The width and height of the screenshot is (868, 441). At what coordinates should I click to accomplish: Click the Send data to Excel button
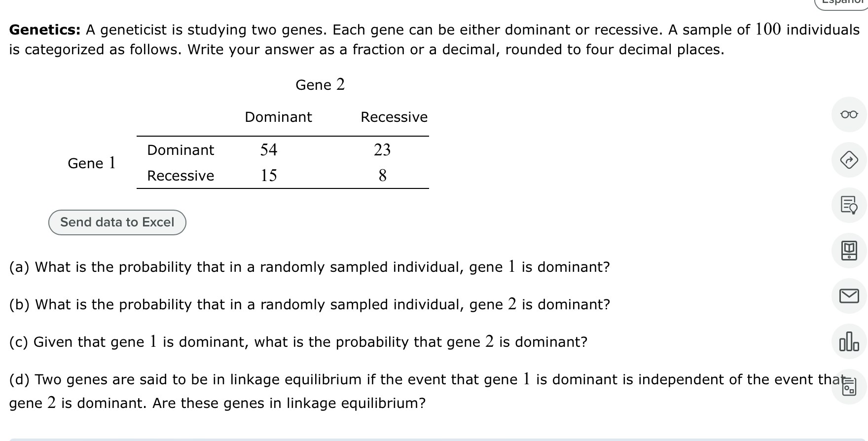pos(117,222)
